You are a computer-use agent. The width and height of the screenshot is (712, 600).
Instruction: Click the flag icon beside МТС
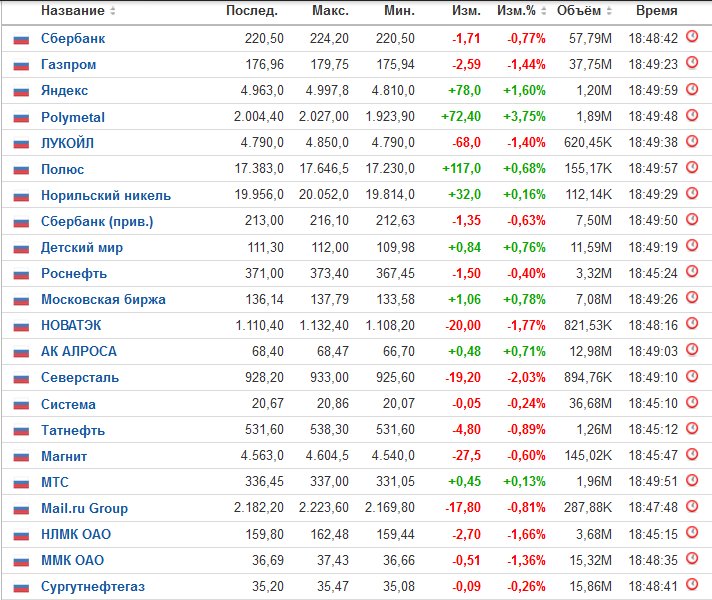pyautogui.click(x=21, y=483)
